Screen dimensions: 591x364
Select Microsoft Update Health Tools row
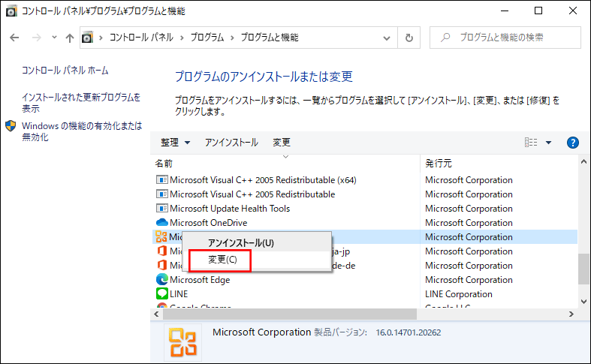[230, 209]
